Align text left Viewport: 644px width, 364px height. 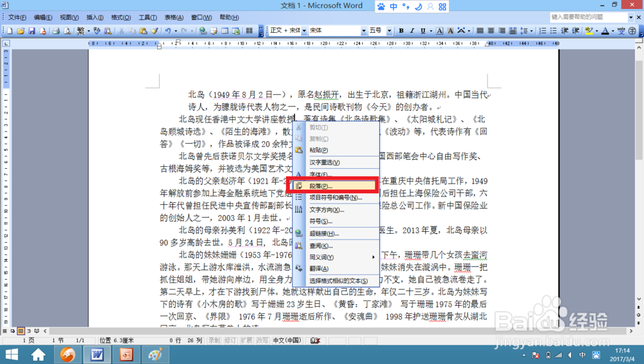pyautogui.click(x=480, y=31)
